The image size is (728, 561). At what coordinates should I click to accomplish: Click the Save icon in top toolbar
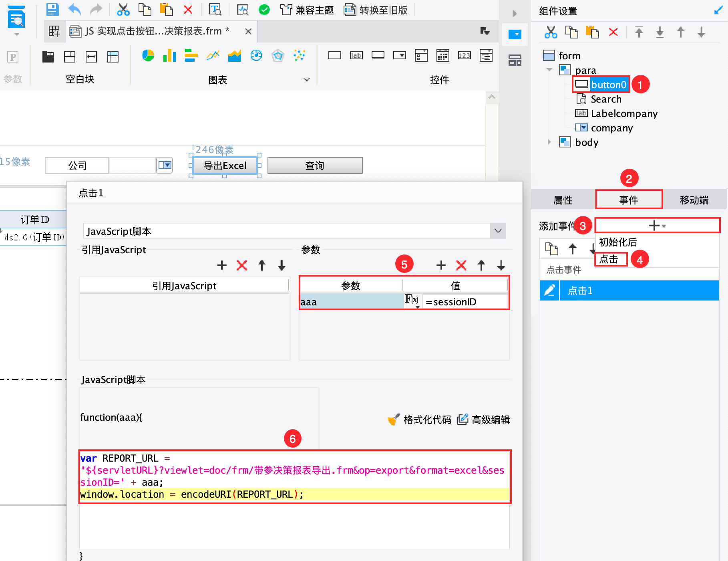click(x=52, y=9)
